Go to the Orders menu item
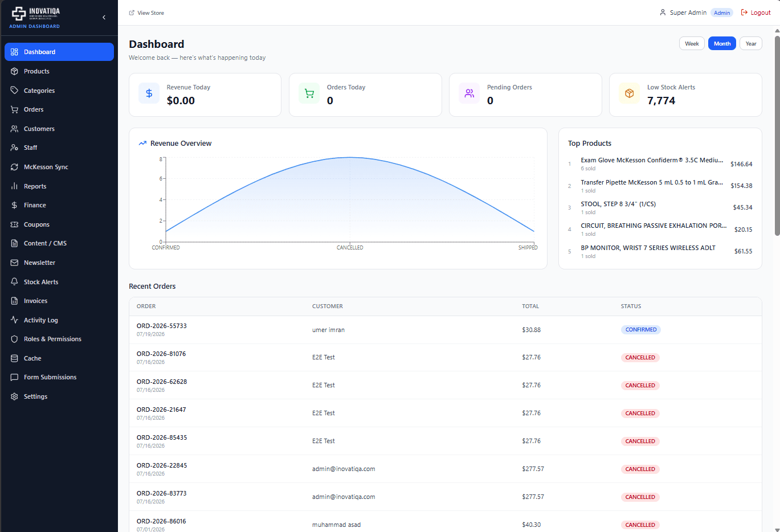 pos(59,109)
